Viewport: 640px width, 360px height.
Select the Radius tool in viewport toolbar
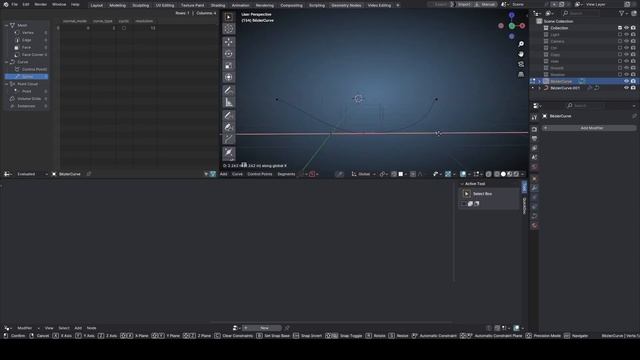pos(229,153)
